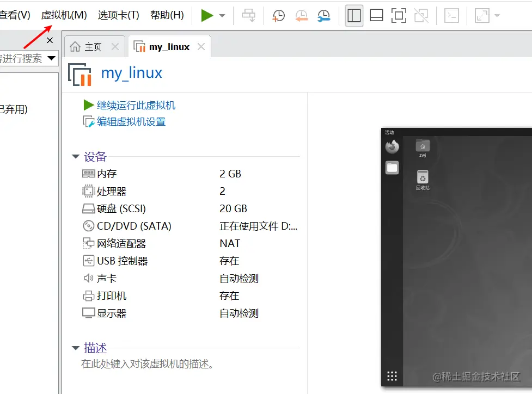Close the library sidebar panel

(x=50, y=40)
